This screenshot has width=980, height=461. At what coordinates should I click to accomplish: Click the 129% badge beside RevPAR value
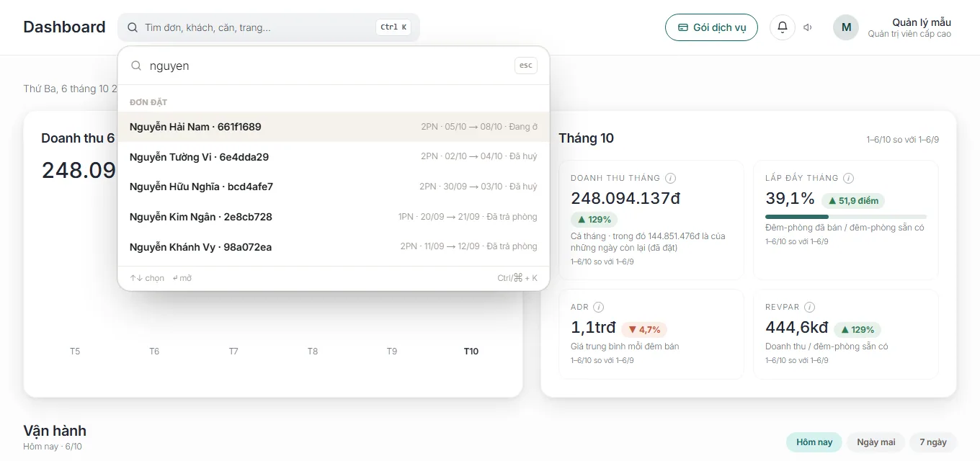pos(857,330)
